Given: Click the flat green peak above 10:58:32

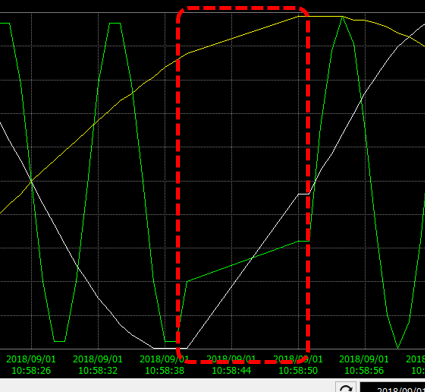Looking at the screenshot, I should 115,23.
